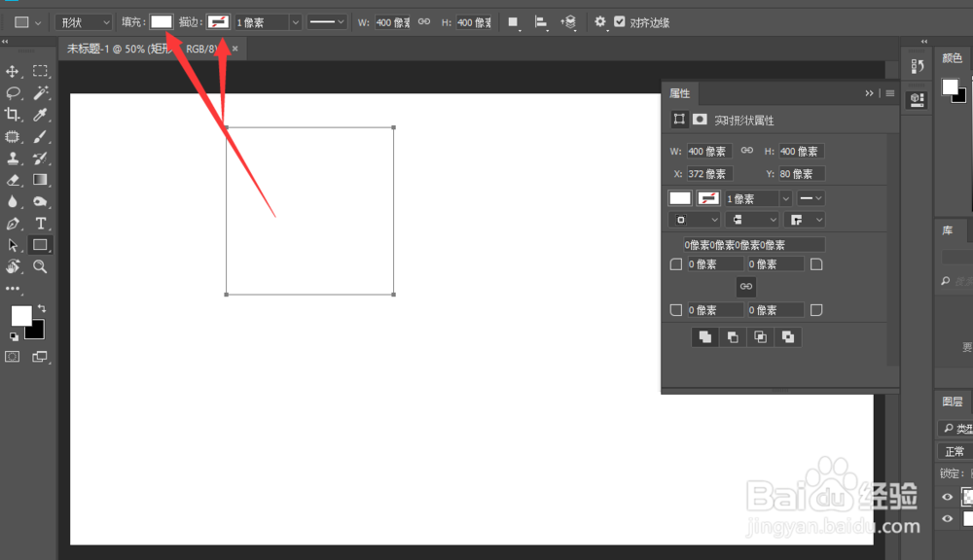
Task: Select the Hand tool
Action: (x=12, y=266)
